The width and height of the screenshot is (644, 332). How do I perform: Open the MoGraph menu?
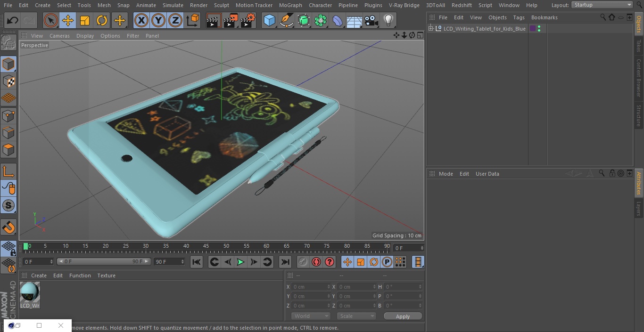point(290,5)
